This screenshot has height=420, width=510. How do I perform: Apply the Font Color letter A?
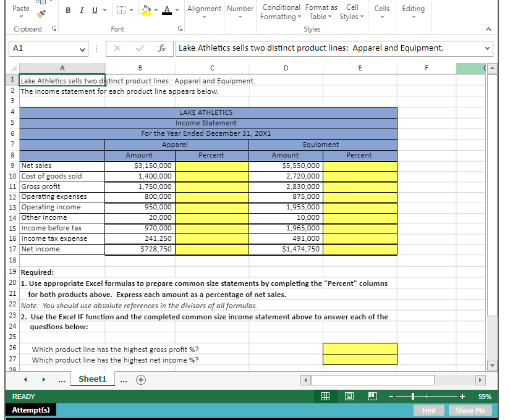coord(167,10)
